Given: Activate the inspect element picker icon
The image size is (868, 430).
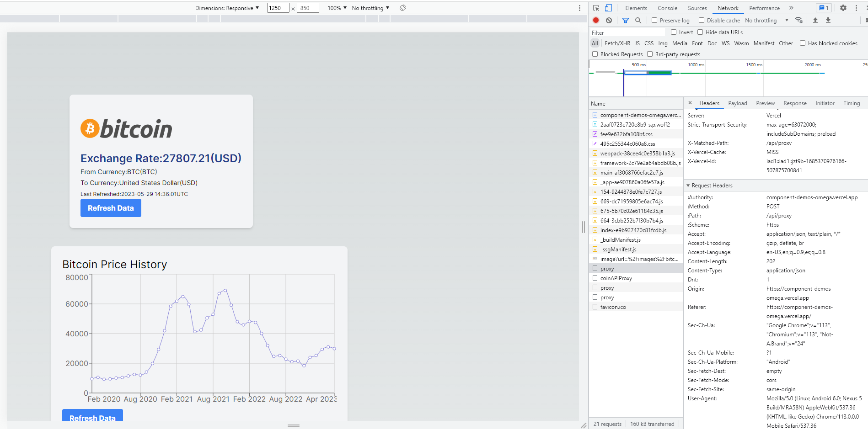Looking at the screenshot, I should pyautogui.click(x=596, y=8).
